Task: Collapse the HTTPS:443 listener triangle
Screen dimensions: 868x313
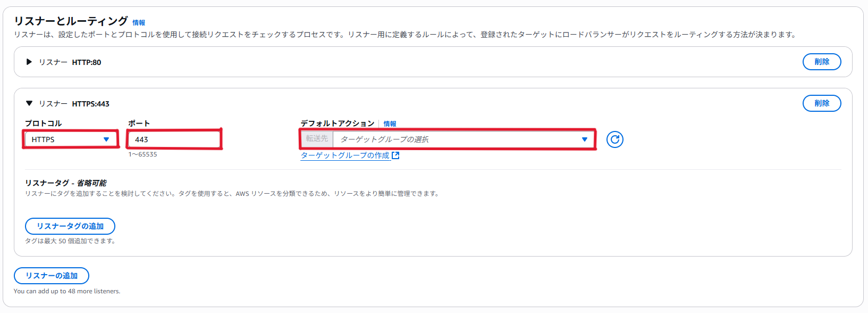Action: (29, 103)
